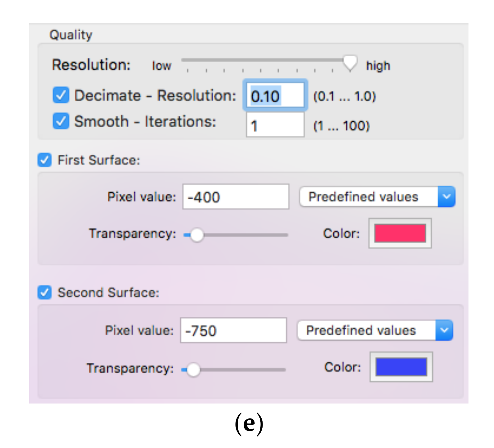Click the Second Surface dropdown blue arrow
The width and height of the screenshot is (494, 448).
pos(444,330)
